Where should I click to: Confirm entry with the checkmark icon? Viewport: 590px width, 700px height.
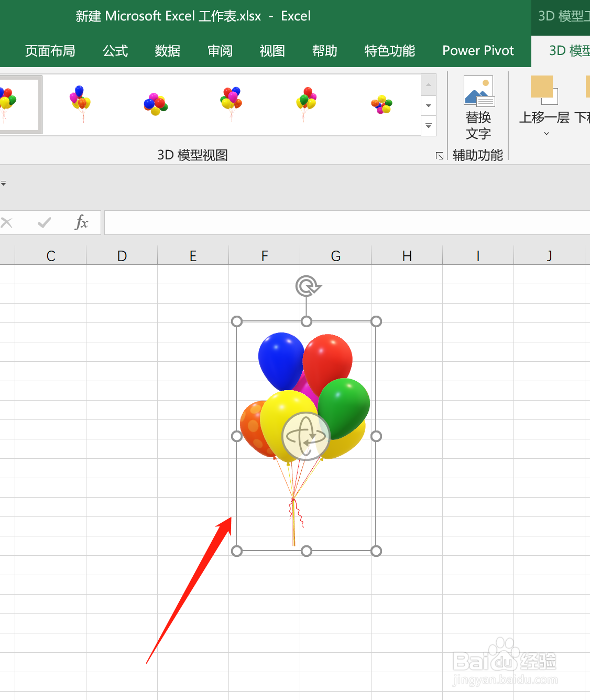pos(45,223)
